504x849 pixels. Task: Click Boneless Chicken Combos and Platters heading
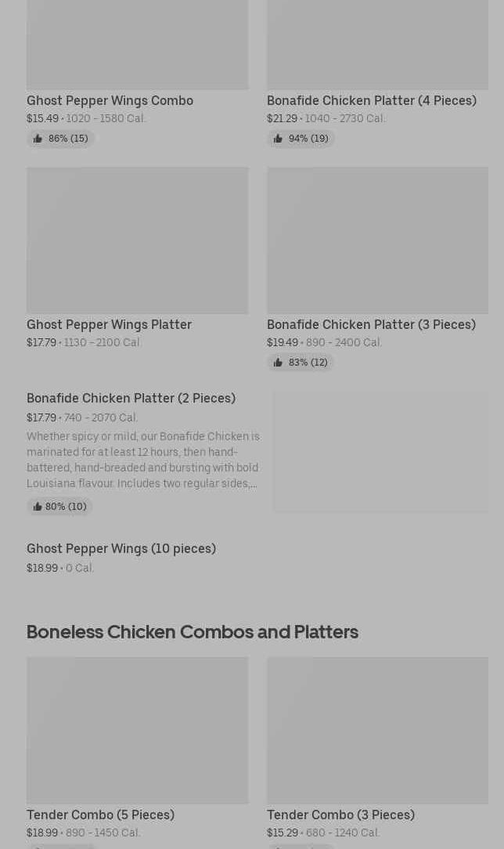pyautogui.click(x=192, y=631)
